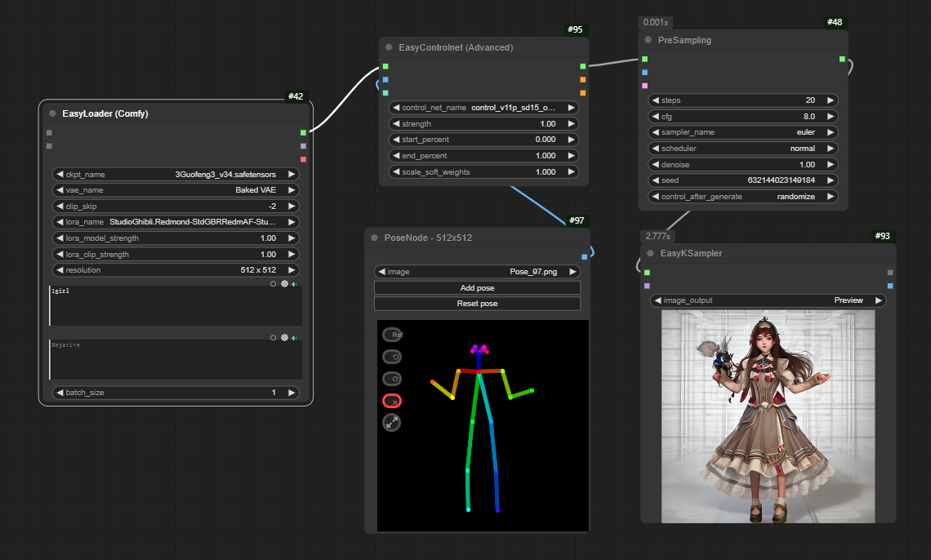The height and width of the screenshot is (560, 931).
Task: Open the gear settings icon above the 1girl prompt
Action: click(284, 284)
